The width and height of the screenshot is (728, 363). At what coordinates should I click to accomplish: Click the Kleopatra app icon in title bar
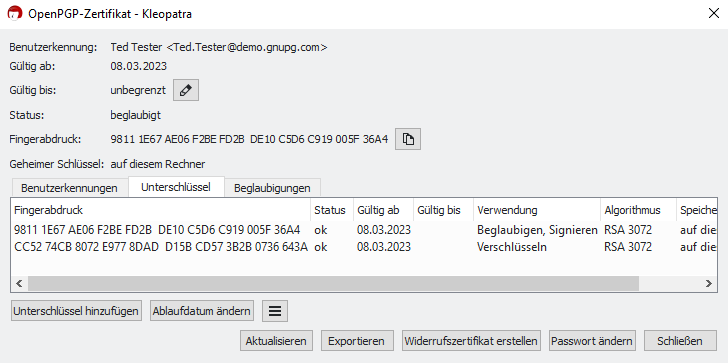(x=15, y=14)
